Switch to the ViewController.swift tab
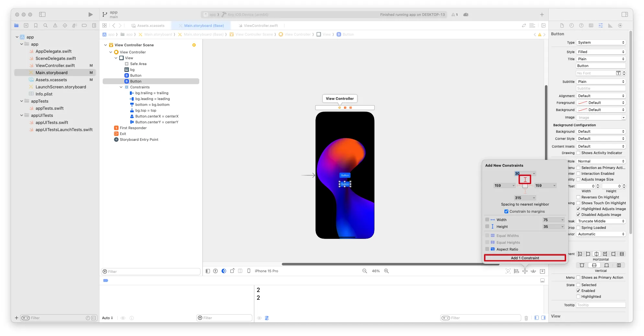The height and width of the screenshot is (336, 644). coord(260,26)
